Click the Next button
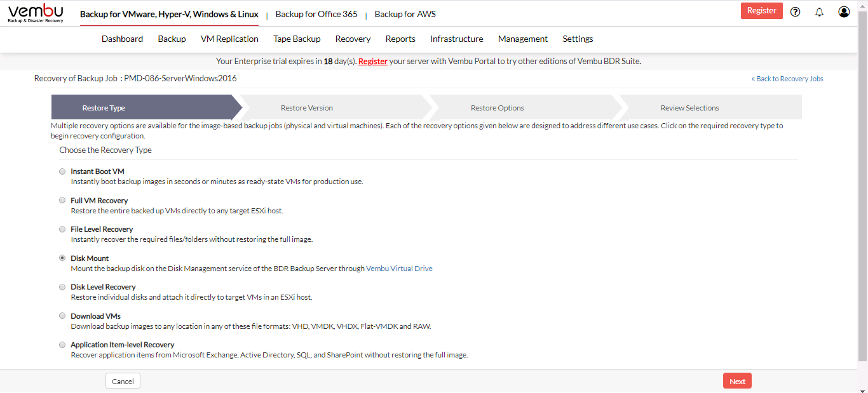868x393 pixels. (737, 381)
